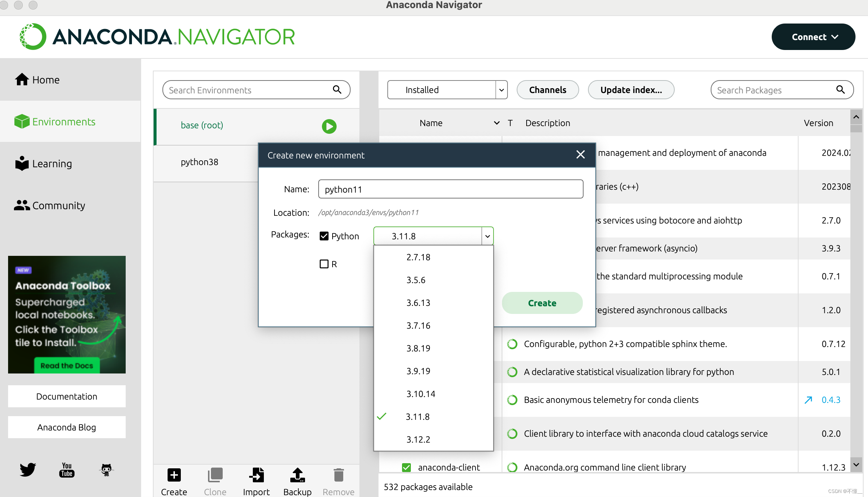Screen dimensions: 868x497
Task: Click the green Create button in dialog
Action: pyautogui.click(x=542, y=303)
